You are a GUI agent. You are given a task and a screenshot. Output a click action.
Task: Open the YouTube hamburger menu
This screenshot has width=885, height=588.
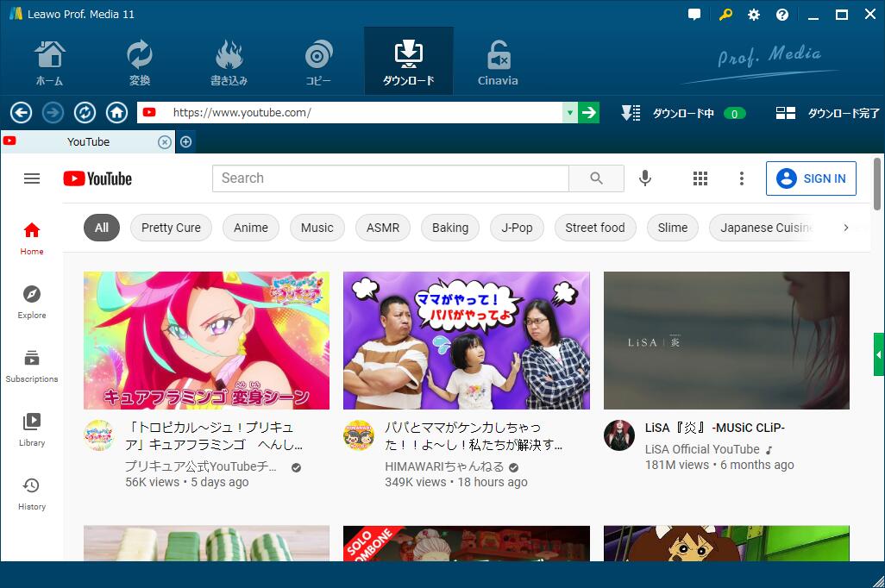coord(32,178)
